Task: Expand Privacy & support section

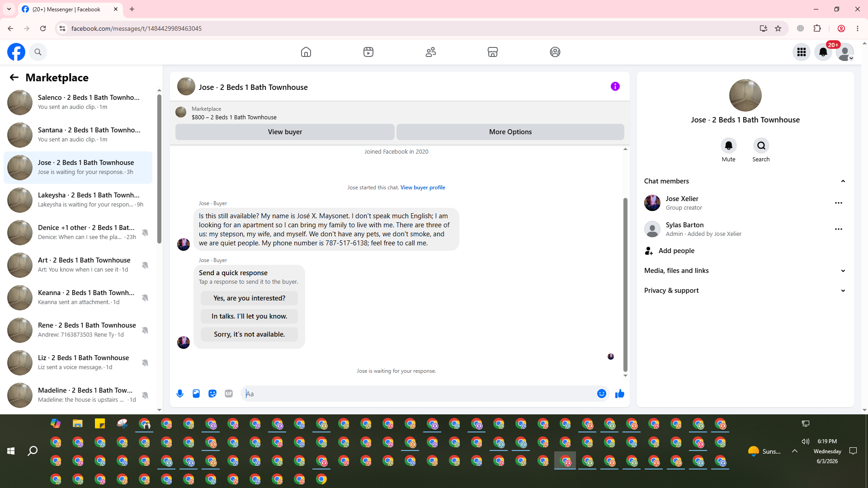Action: pos(745,291)
